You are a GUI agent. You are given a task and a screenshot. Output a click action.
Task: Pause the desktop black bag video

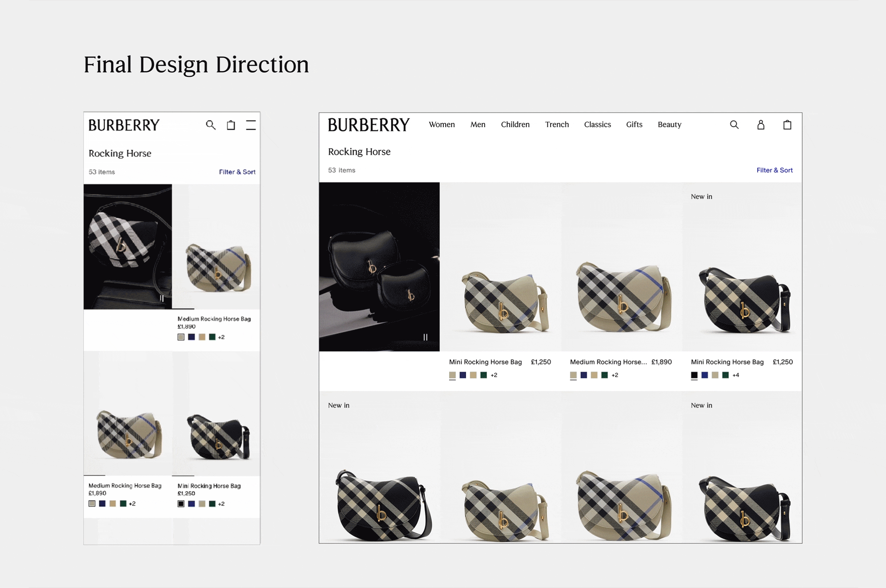pyautogui.click(x=425, y=337)
